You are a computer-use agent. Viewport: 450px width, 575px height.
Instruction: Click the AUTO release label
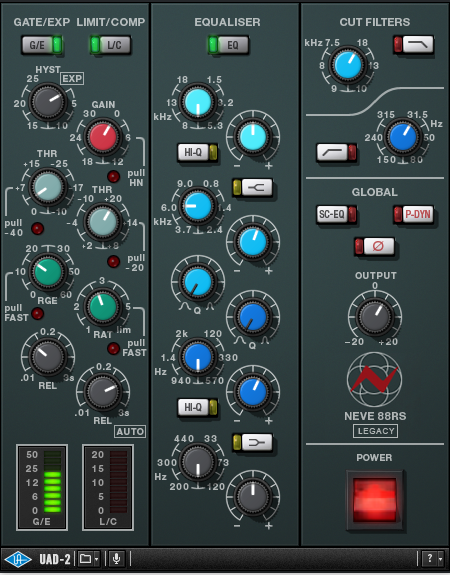tap(130, 431)
